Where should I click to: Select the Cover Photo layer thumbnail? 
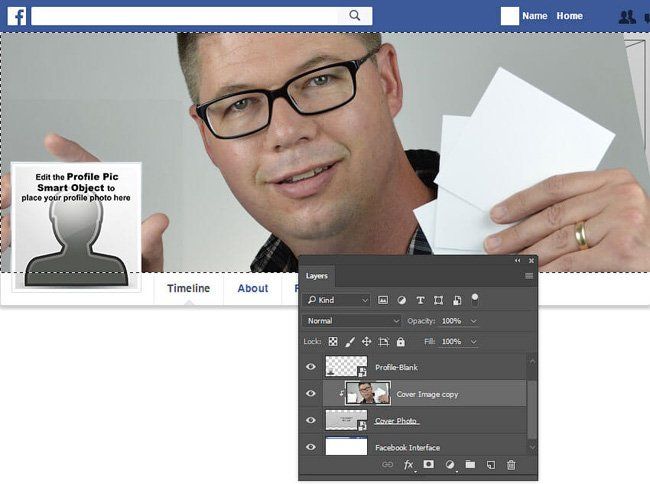pos(346,421)
